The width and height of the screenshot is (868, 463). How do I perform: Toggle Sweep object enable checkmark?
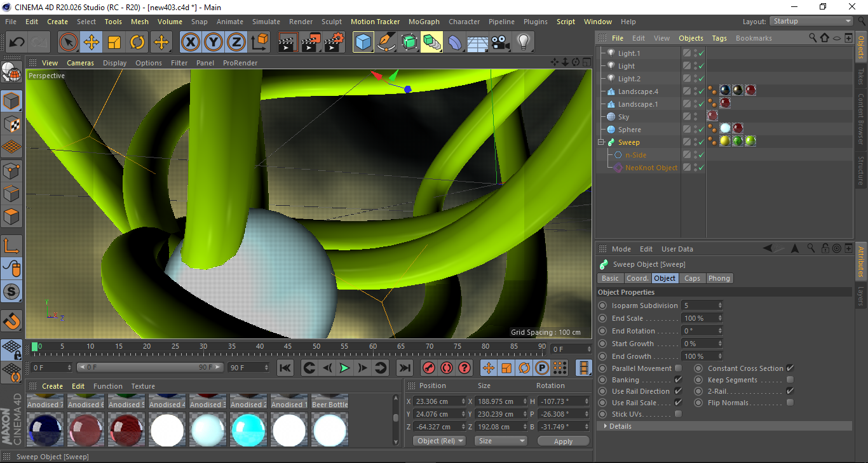point(701,142)
